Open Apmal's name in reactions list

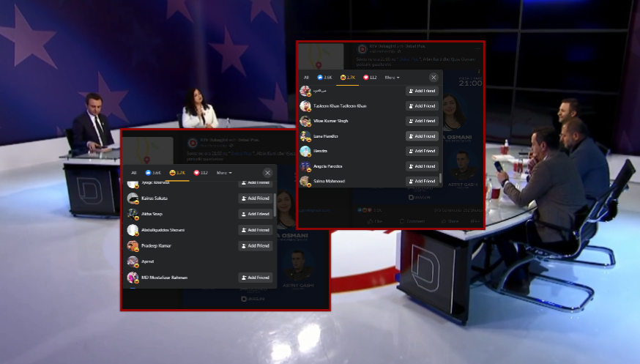click(147, 261)
